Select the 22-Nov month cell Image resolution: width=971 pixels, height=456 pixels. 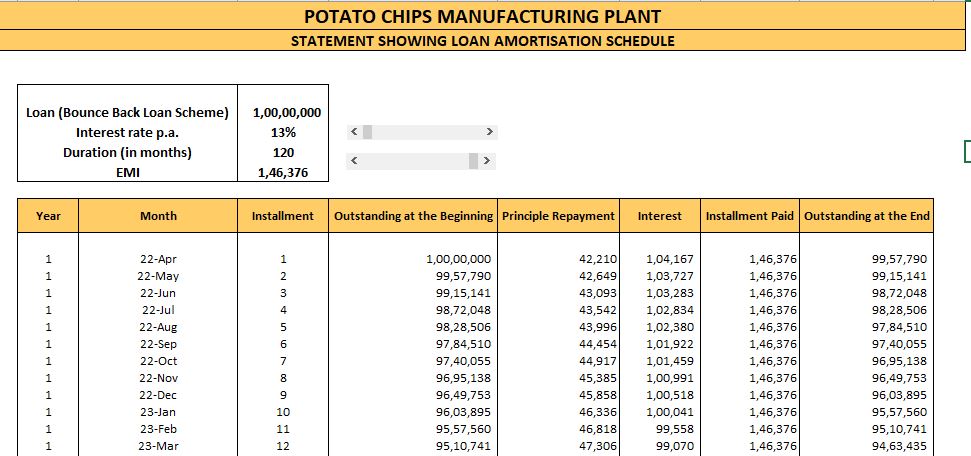158,378
